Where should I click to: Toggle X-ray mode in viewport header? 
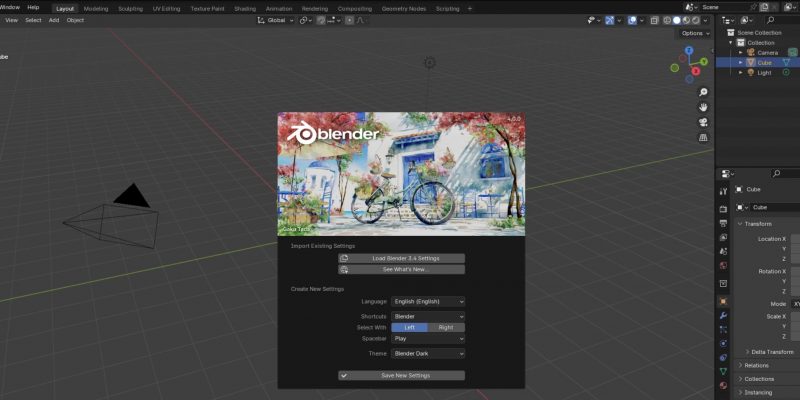[x=655, y=20]
